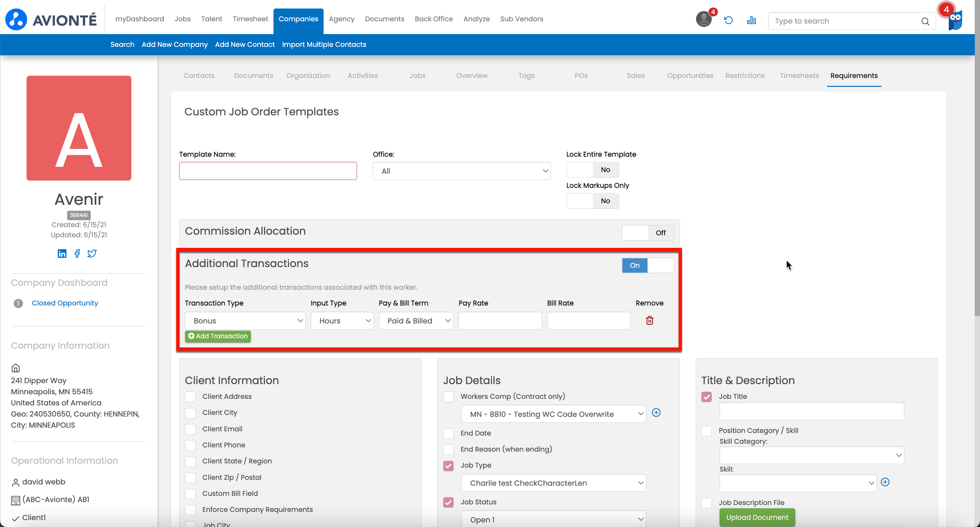Screen dimensions: 980x527
Task: Open Input Type Hours dropdown
Action: 342,321
